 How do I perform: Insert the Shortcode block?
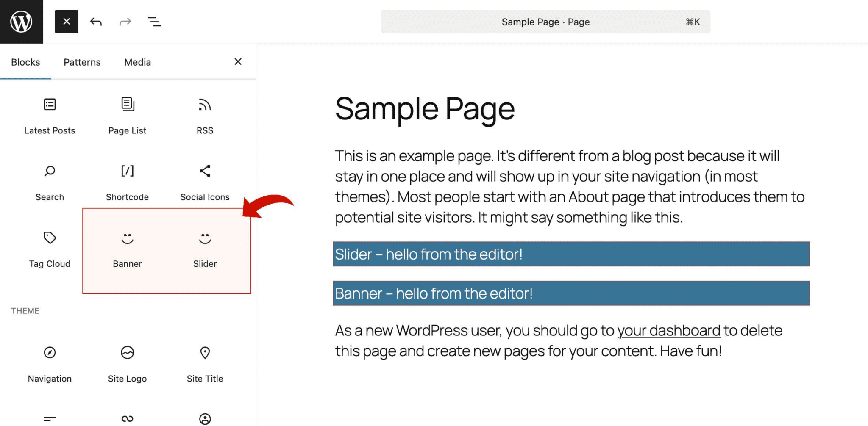click(x=127, y=182)
